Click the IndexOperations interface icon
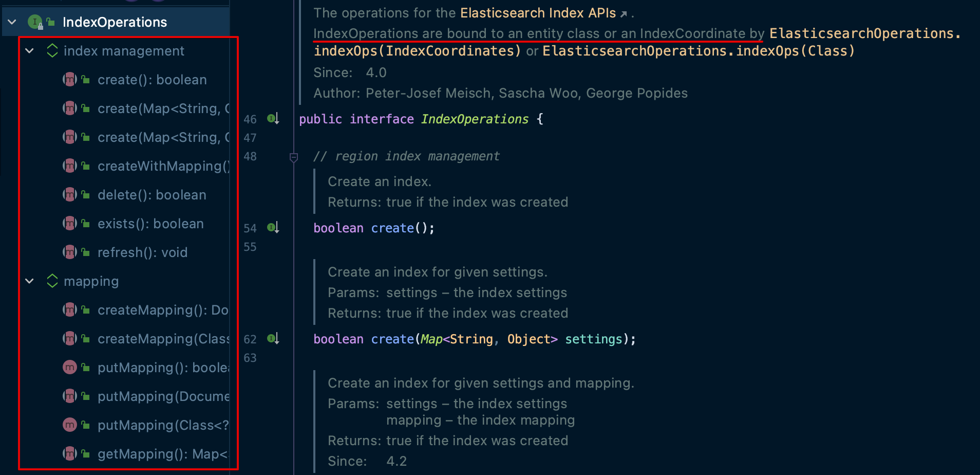Image resolution: width=980 pixels, height=475 pixels. click(35, 22)
